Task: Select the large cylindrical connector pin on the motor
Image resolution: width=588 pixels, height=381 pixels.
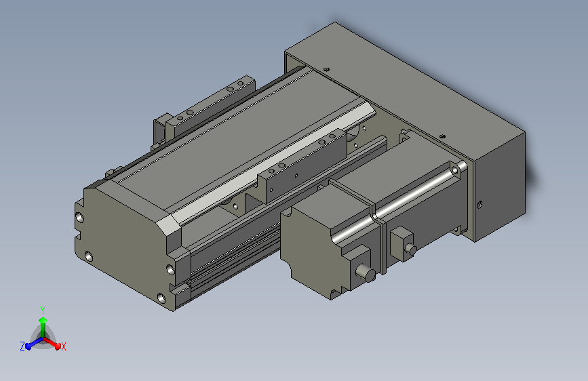Action: 366,273
